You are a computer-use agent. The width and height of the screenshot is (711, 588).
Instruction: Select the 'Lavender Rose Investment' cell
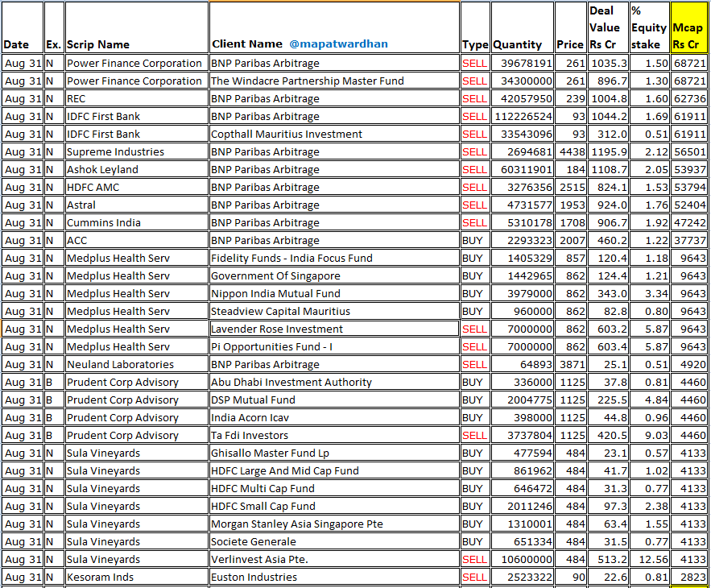pos(334,329)
